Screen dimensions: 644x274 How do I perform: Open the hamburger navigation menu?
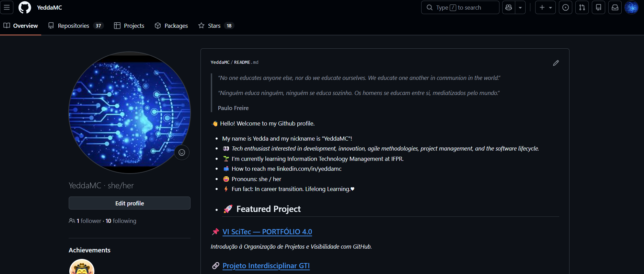point(7,8)
